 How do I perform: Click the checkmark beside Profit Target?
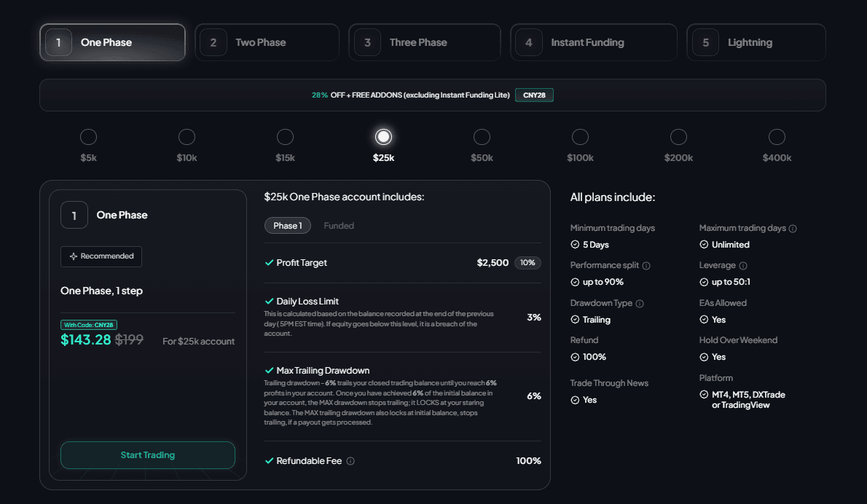[270, 263]
